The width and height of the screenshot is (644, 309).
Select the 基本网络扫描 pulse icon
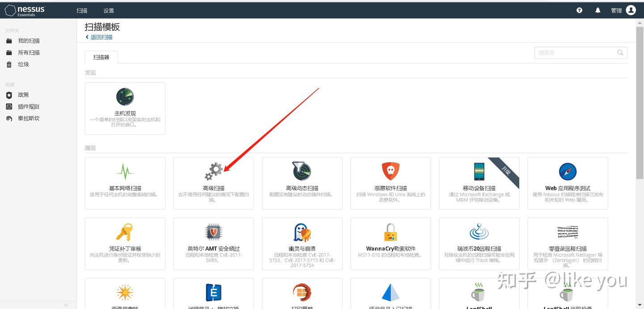pos(125,172)
